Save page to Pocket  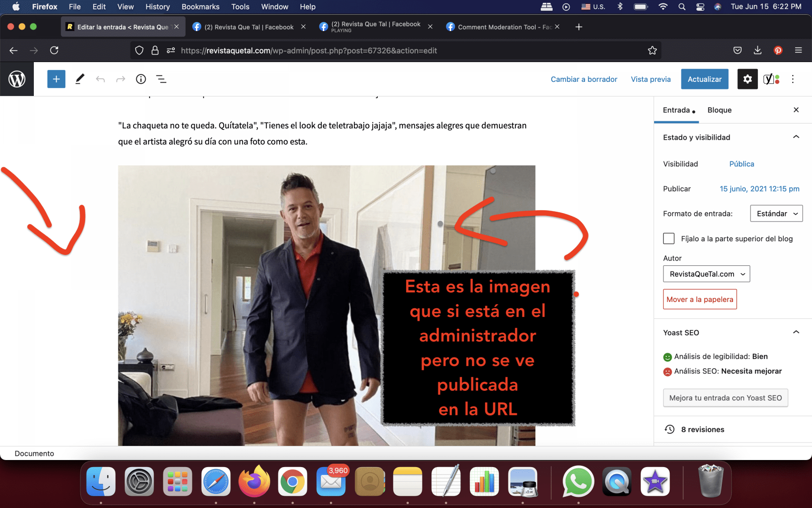(x=737, y=50)
